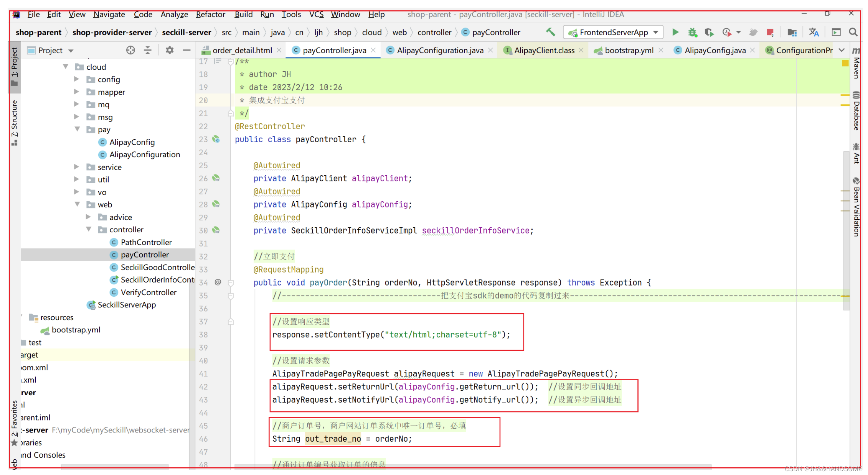Switch to AlipayConfiguration.java tab

click(440, 50)
